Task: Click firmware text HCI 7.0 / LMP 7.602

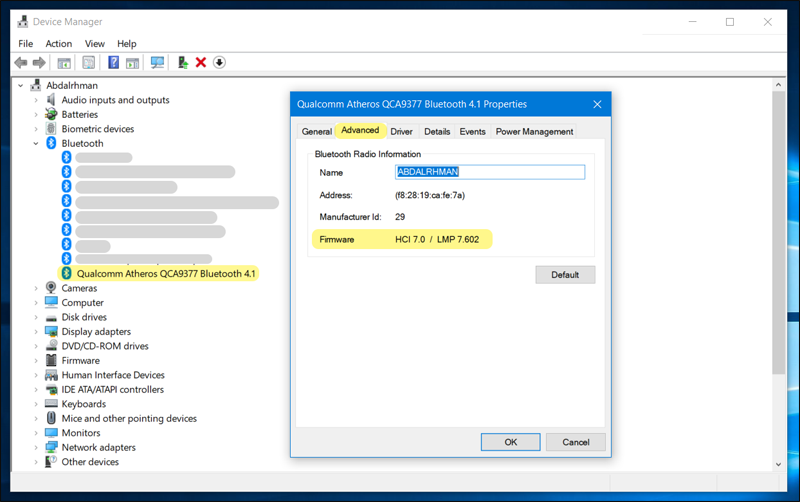Action: point(437,240)
